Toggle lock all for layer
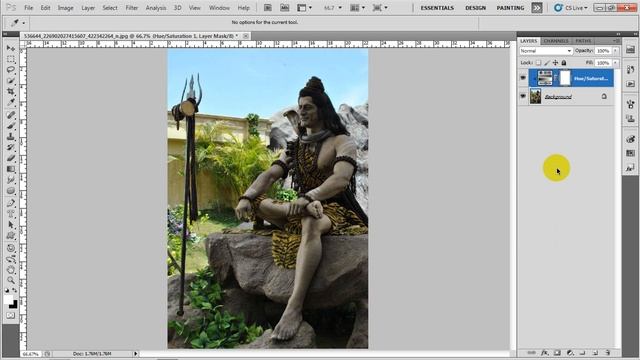This screenshot has height=360, width=640. point(564,63)
